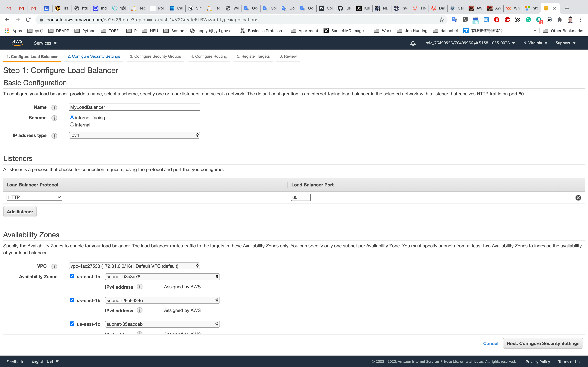588x367 pixels.
Task: Uncheck the us-east-1b availability zone
Action: (x=72, y=300)
